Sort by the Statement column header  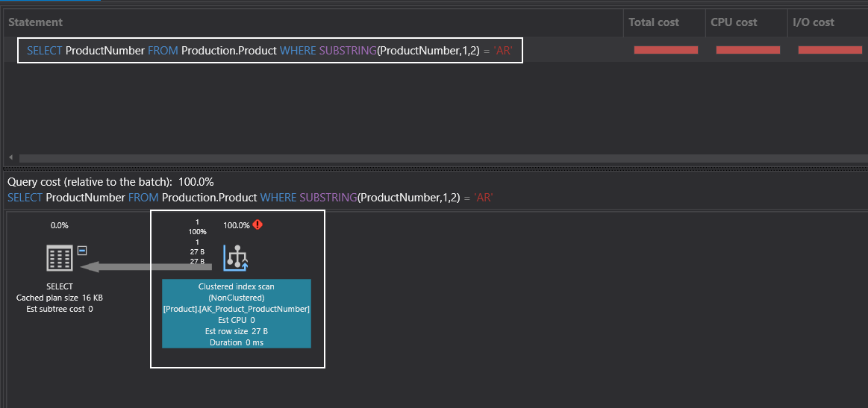tap(36, 22)
